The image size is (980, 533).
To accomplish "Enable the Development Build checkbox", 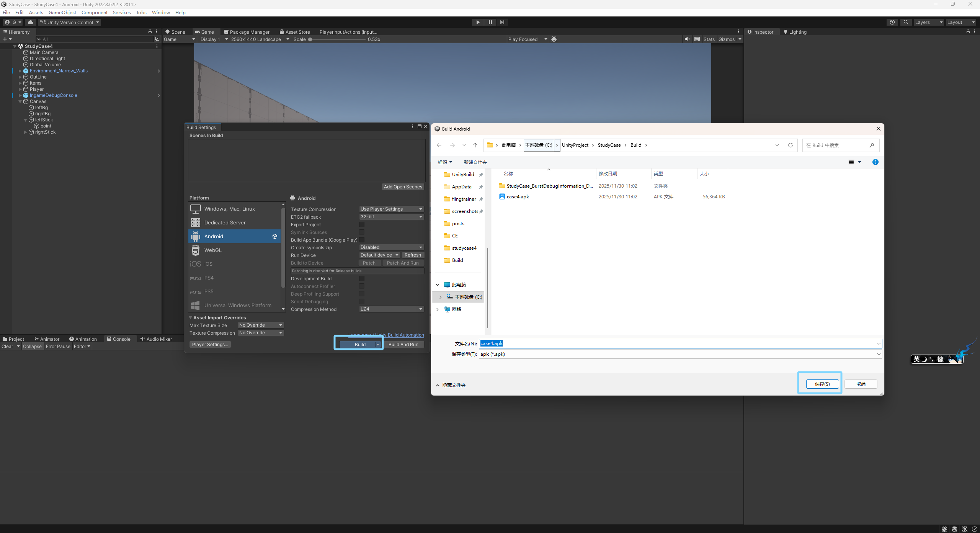I will [x=362, y=278].
